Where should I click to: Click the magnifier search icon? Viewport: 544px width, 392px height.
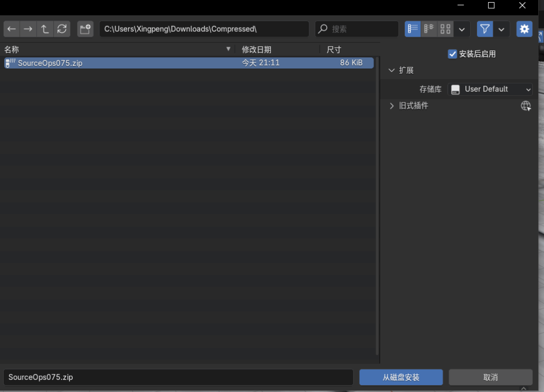point(323,29)
